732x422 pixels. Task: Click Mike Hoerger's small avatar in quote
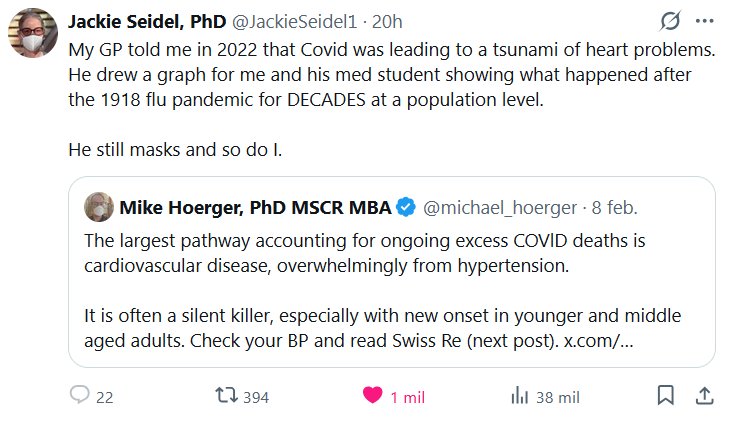[x=98, y=207]
